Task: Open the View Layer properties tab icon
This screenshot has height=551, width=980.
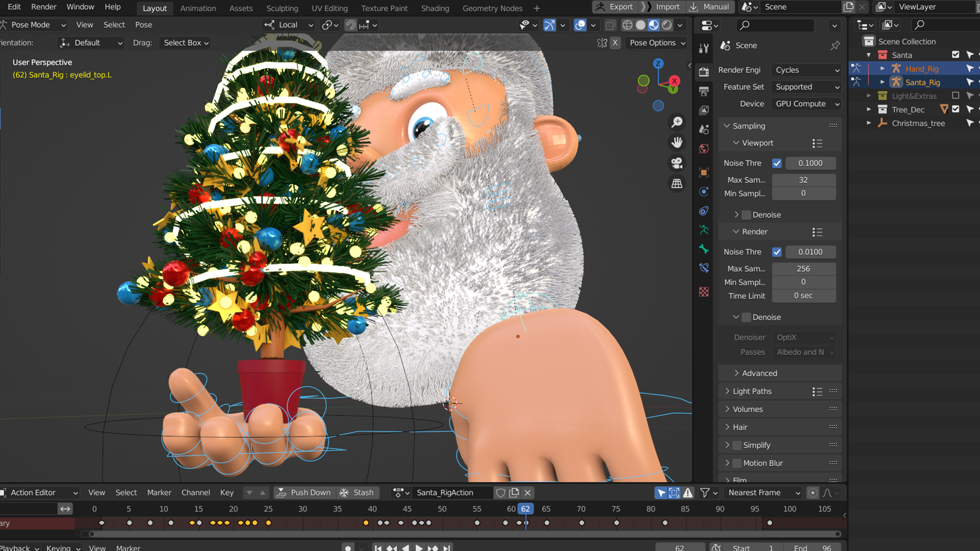Action: (704, 110)
